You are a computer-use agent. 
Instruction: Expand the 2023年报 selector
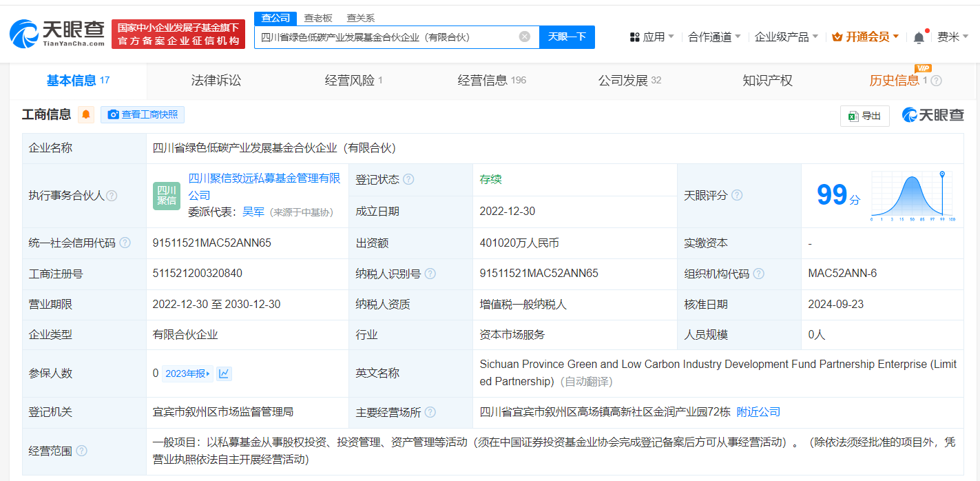(188, 373)
